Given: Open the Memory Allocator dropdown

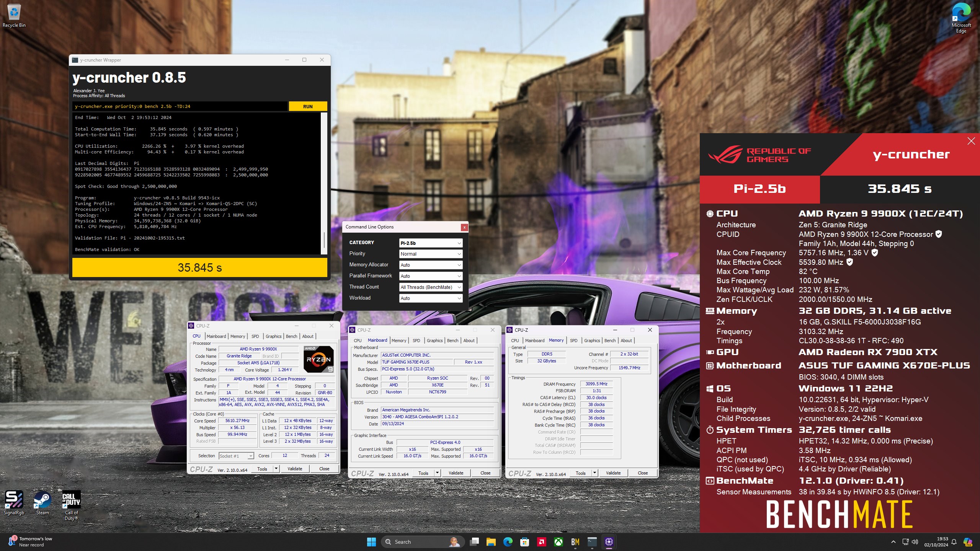Looking at the screenshot, I should click(431, 265).
